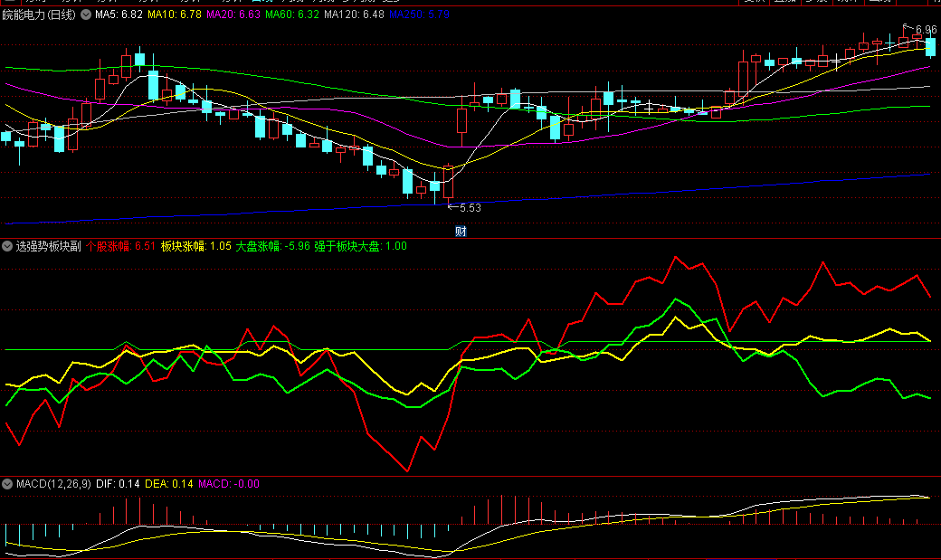The image size is (941, 560).
Task: Click the DIF: 0.14 value label
Action: 119,484
